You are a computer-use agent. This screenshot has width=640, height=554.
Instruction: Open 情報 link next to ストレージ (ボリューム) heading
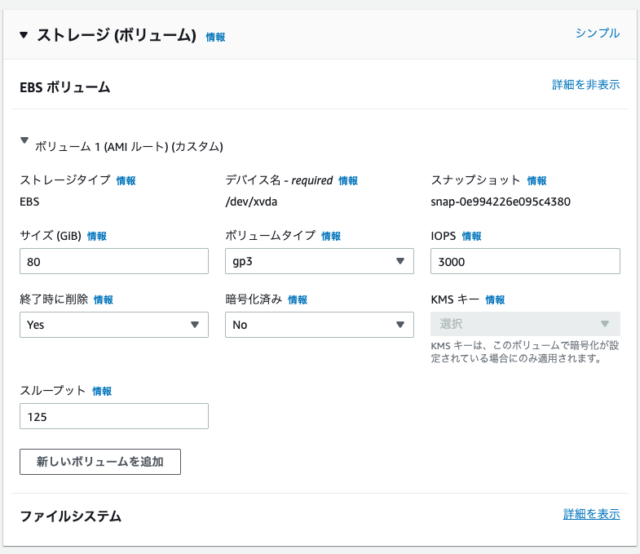pos(215,37)
